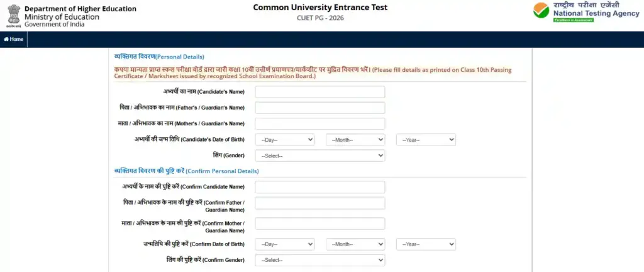
Task: Click the Home icon in navigation bar
Action: coord(6,39)
